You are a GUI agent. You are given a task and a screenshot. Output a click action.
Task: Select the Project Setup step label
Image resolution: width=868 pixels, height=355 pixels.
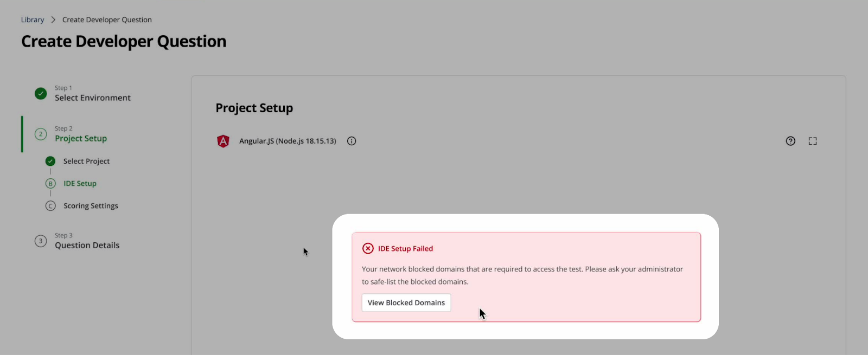coord(81,138)
